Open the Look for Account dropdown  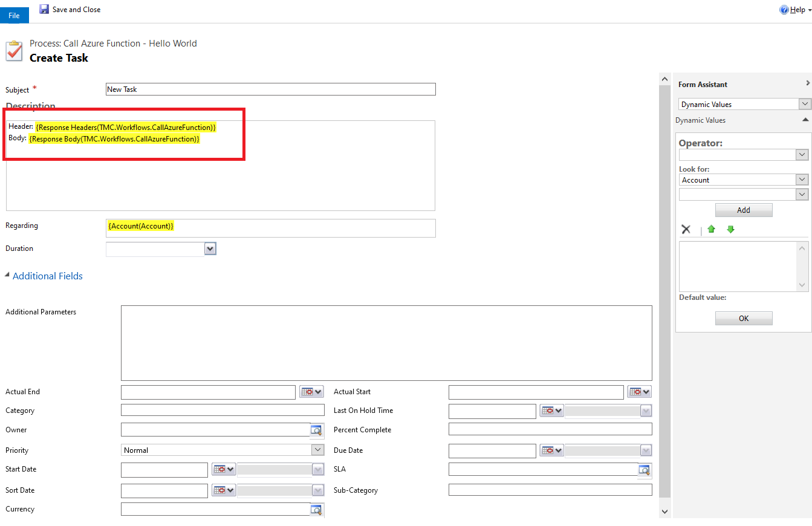(802, 180)
